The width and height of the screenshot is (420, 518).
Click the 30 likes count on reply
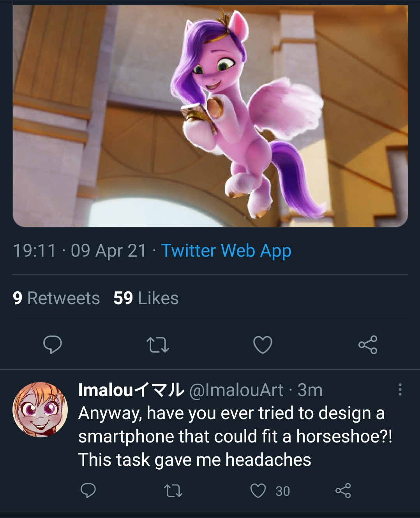point(282,491)
